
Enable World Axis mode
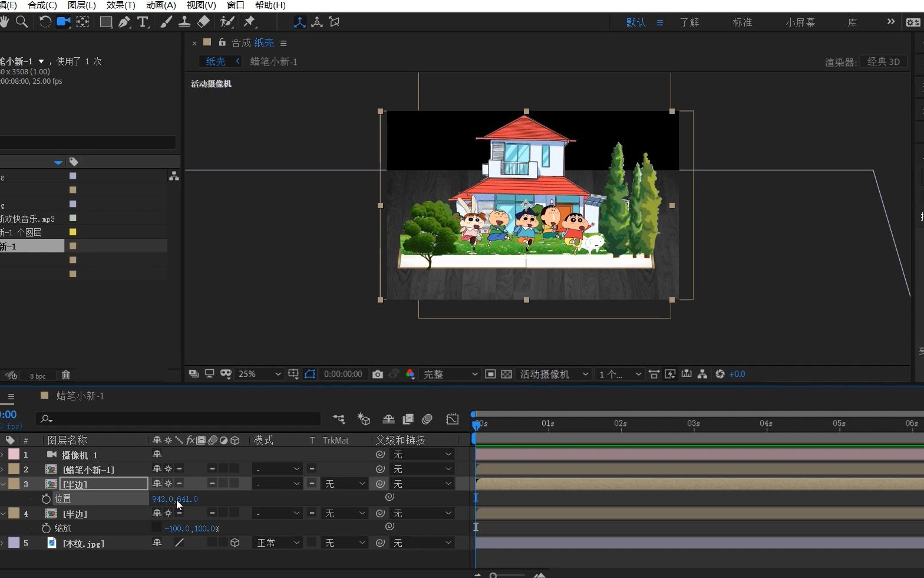pos(317,22)
